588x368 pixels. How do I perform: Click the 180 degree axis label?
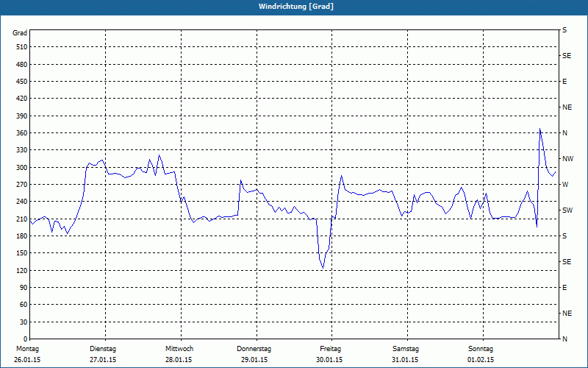tap(22, 236)
